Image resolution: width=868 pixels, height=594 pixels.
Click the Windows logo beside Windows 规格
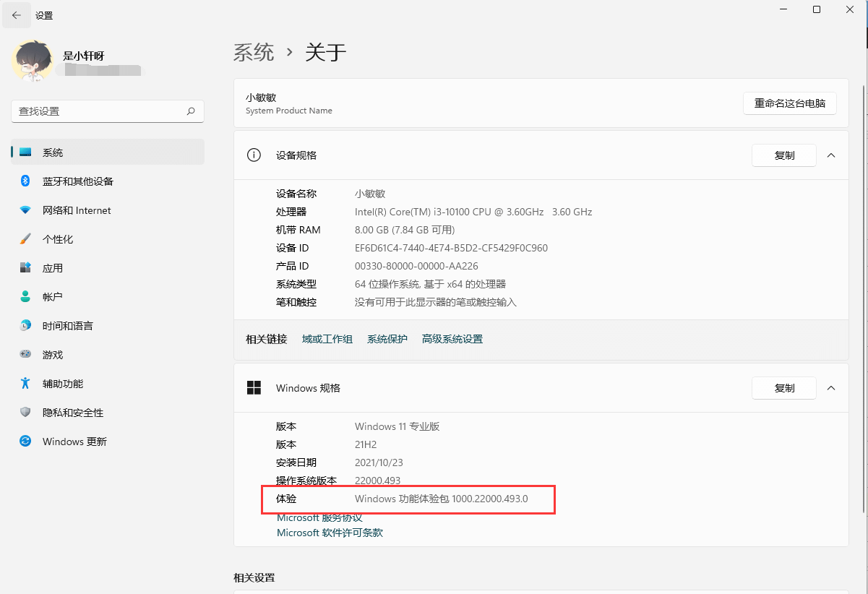click(x=254, y=387)
